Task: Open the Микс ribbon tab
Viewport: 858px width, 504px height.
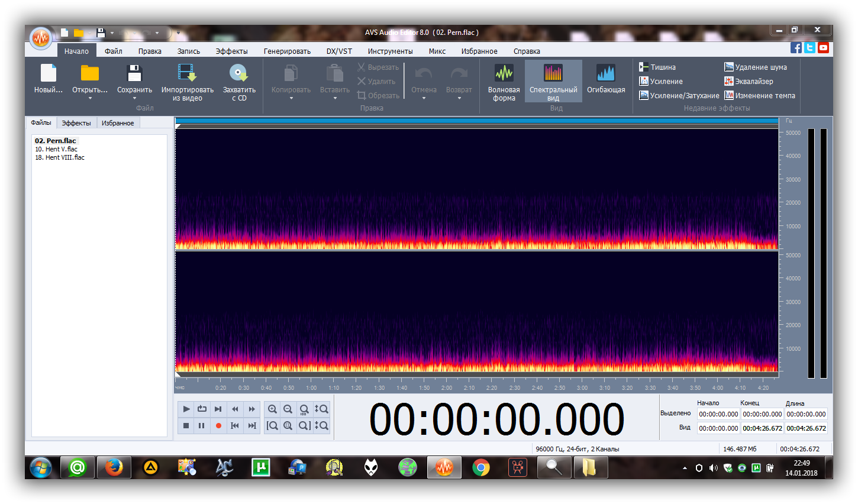Action: pos(437,51)
